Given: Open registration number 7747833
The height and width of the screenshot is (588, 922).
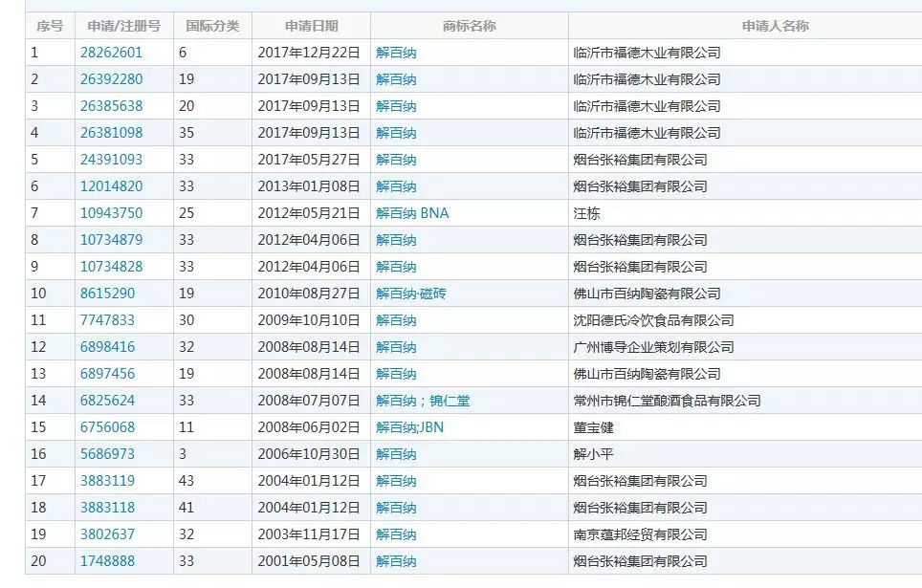Looking at the screenshot, I should tap(108, 320).
